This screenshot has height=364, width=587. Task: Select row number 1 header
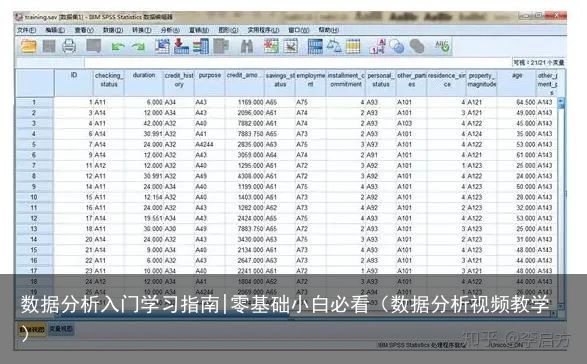pos(34,102)
